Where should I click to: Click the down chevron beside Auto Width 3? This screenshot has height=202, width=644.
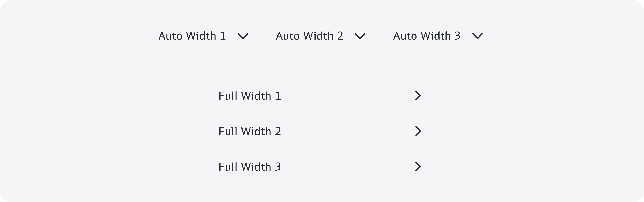(477, 36)
